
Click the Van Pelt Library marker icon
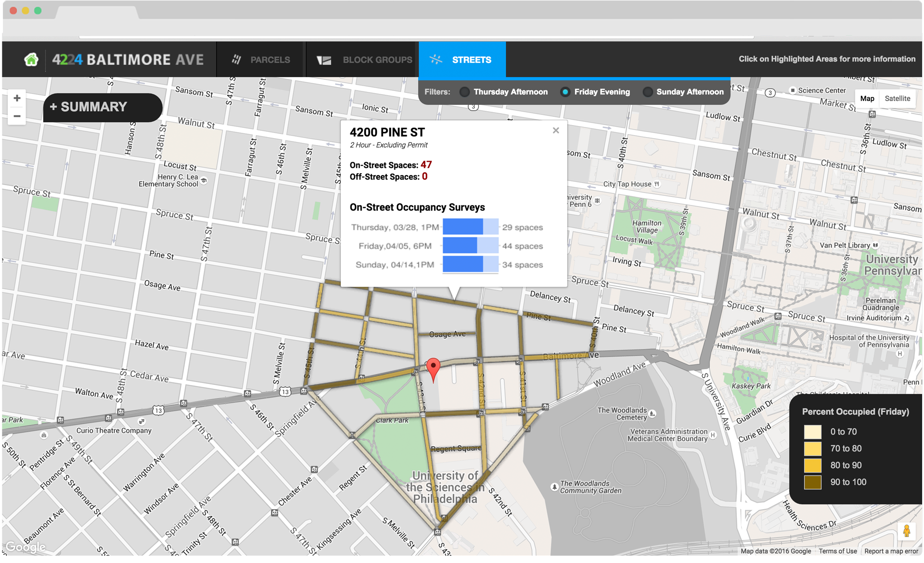tap(876, 245)
